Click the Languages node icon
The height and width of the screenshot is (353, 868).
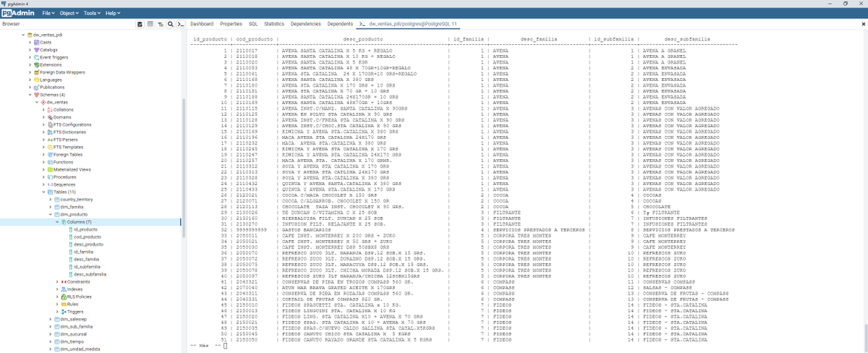click(x=37, y=80)
